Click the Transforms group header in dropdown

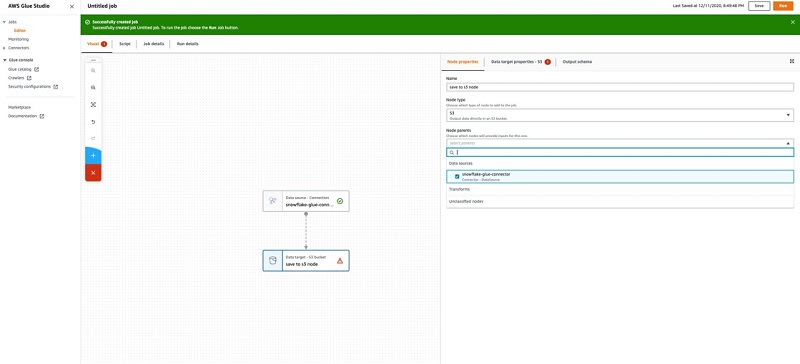coord(459,189)
